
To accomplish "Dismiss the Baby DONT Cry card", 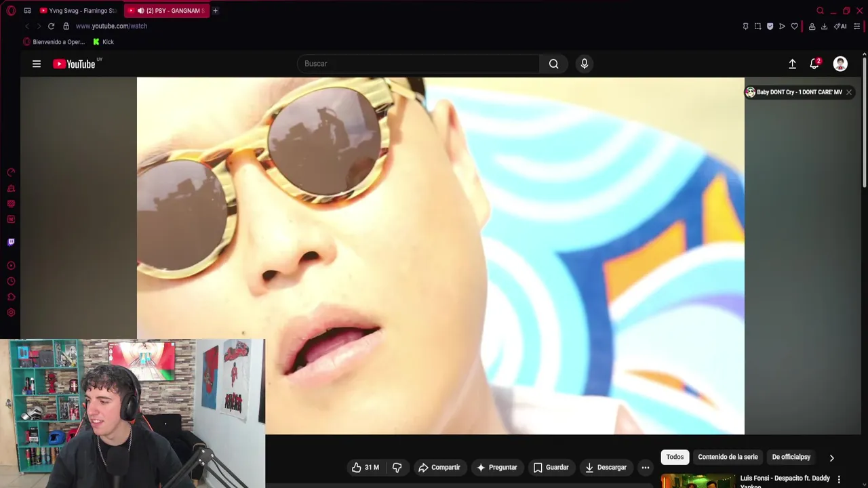I will coord(848,92).
